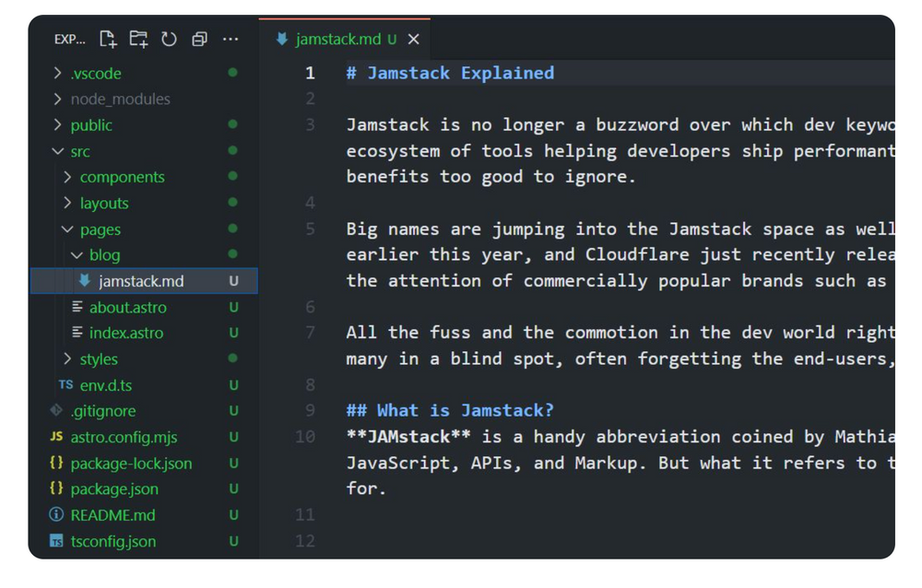Click the green modified dot on src folder
The image size is (922, 588).
click(x=231, y=150)
